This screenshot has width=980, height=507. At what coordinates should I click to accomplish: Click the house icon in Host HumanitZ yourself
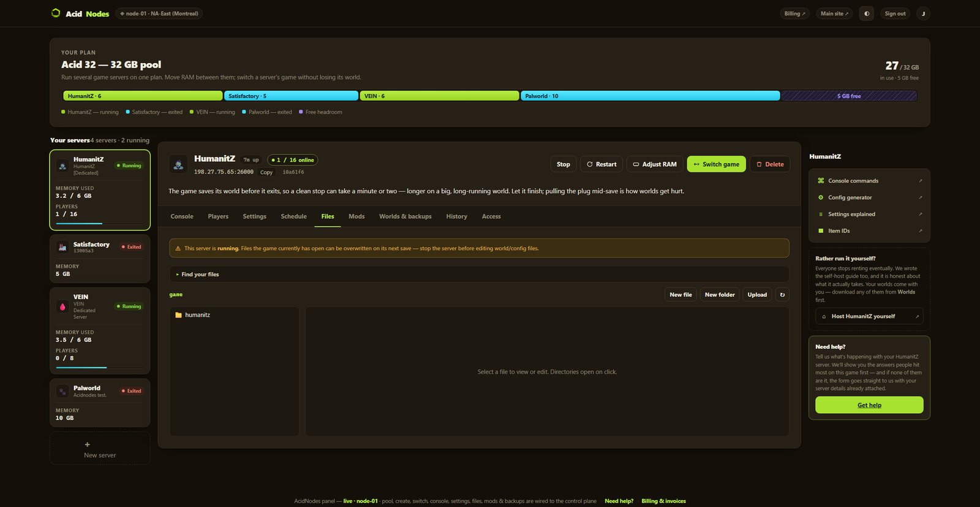(x=824, y=316)
